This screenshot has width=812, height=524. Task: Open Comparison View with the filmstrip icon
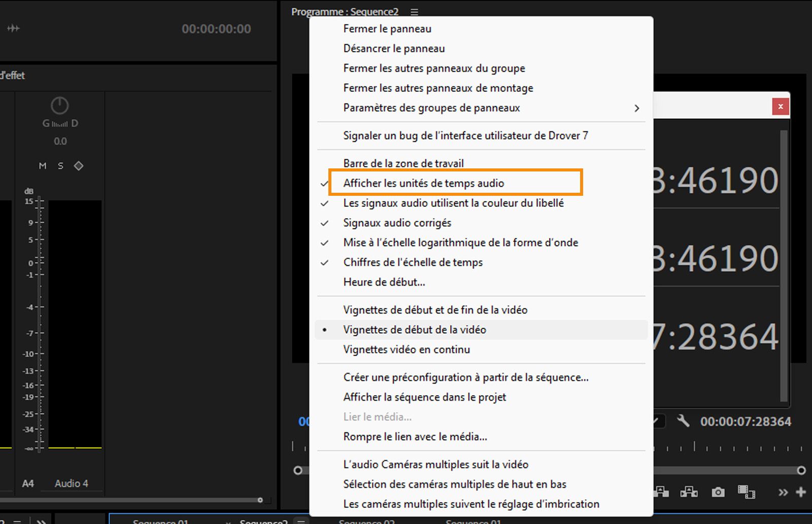[746, 492]
